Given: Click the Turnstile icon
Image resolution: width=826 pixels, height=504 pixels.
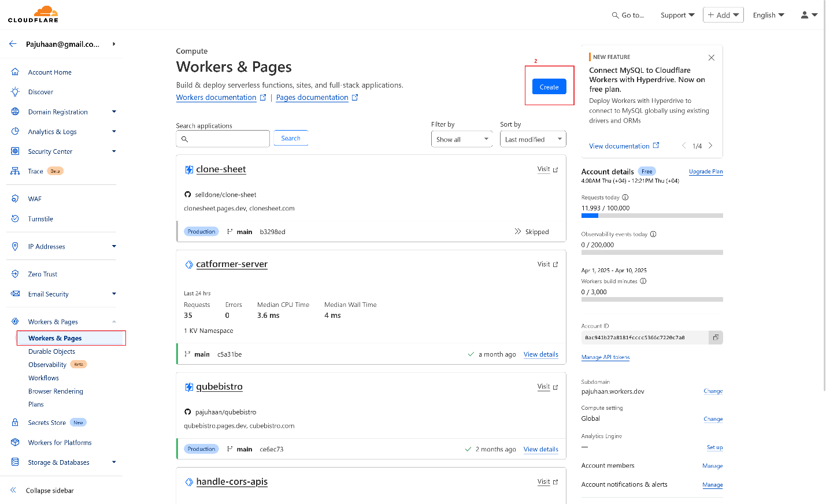Looking at the screenshot, I should tap(15, 218).
